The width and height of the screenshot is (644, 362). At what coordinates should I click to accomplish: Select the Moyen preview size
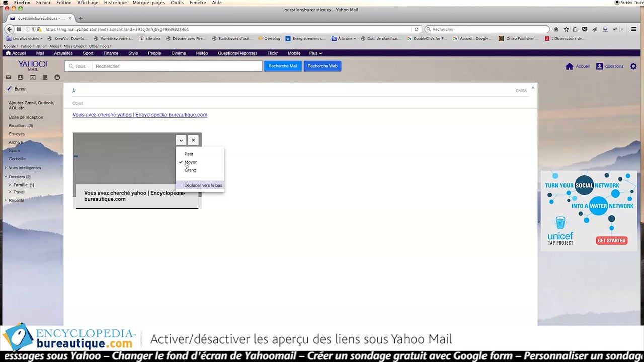tap(191, 162)
